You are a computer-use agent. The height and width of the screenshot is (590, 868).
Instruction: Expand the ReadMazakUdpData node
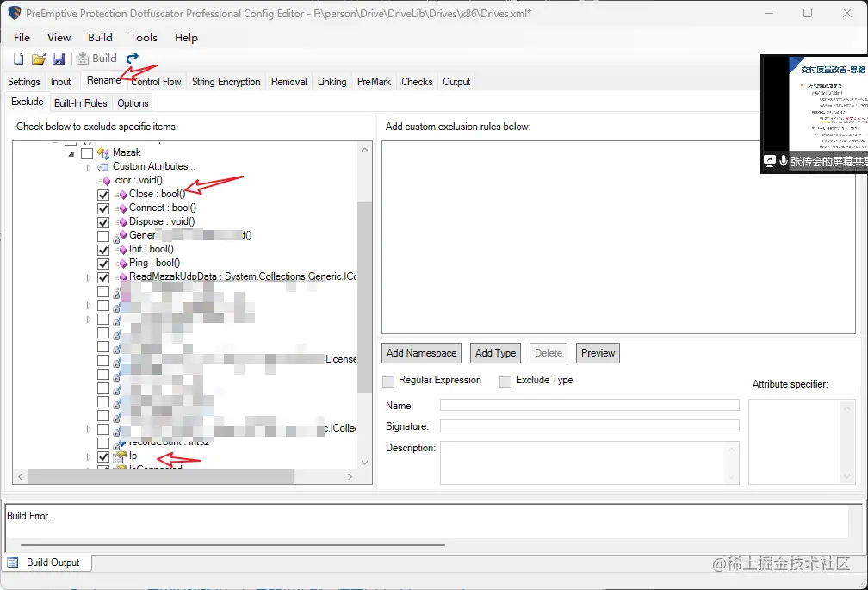(x=89, y=277)
